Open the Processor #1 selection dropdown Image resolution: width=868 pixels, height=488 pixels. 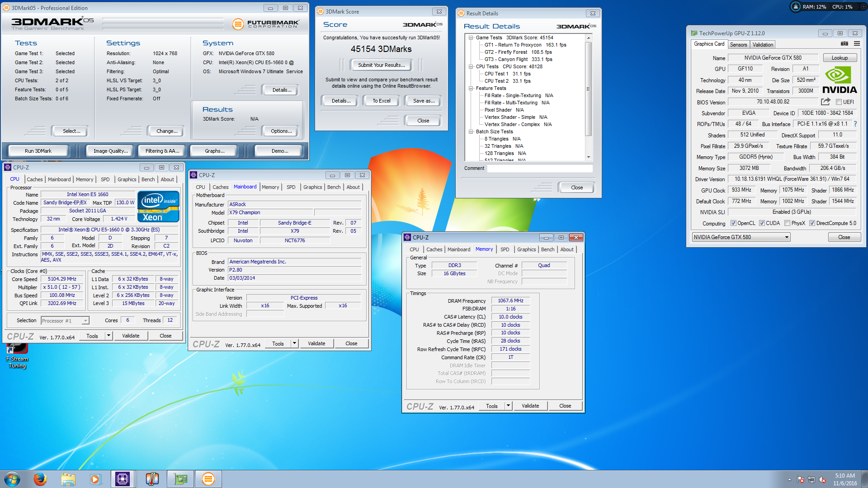(65, 321)
